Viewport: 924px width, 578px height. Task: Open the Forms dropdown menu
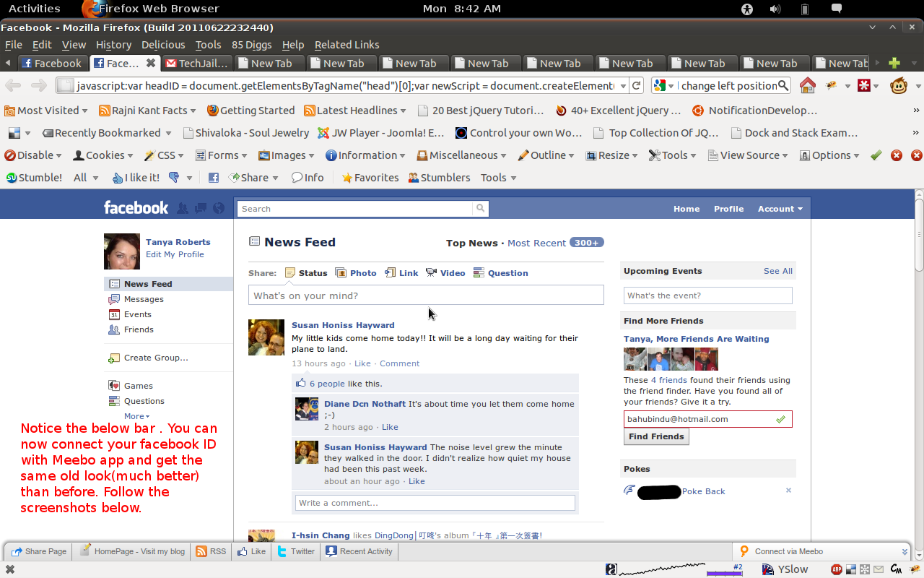[x=222, y=155]
